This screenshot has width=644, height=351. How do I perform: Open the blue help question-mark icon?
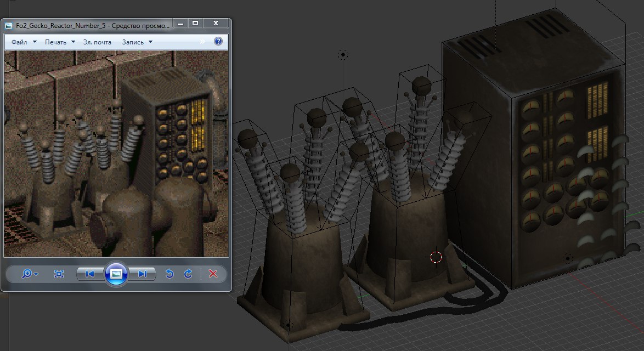(218, 41)
